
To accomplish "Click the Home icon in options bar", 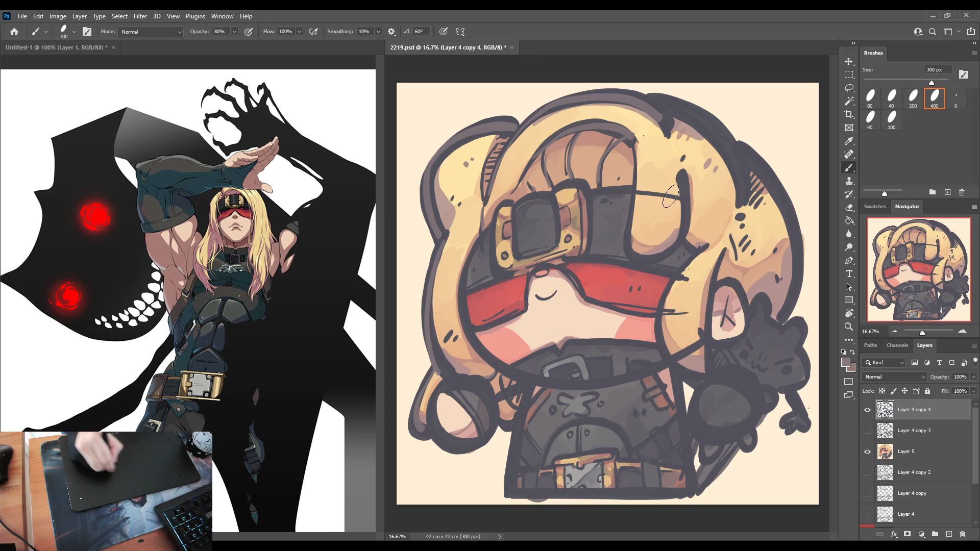I will pos(14,32).
